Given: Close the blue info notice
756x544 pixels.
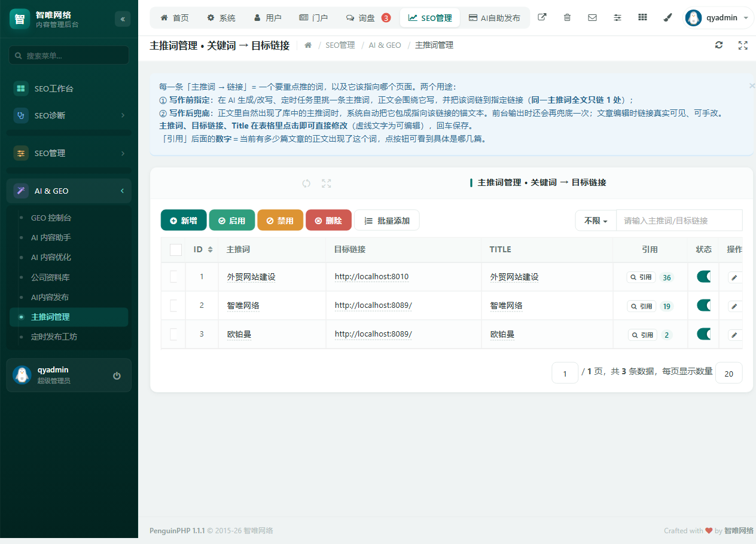Looking at the screenshot, I should (752, 85).
